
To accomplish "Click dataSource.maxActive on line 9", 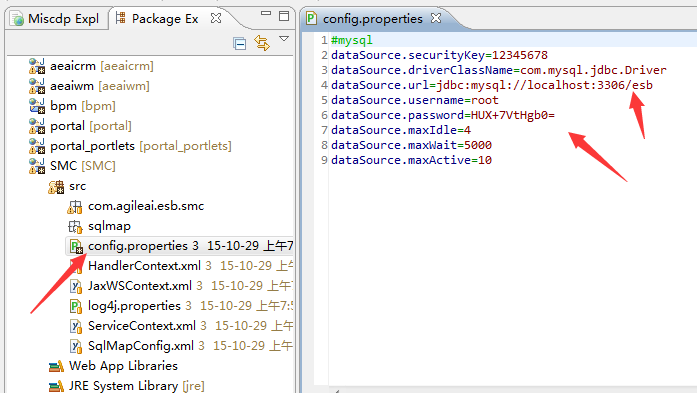I will click(x=401, y=160).
